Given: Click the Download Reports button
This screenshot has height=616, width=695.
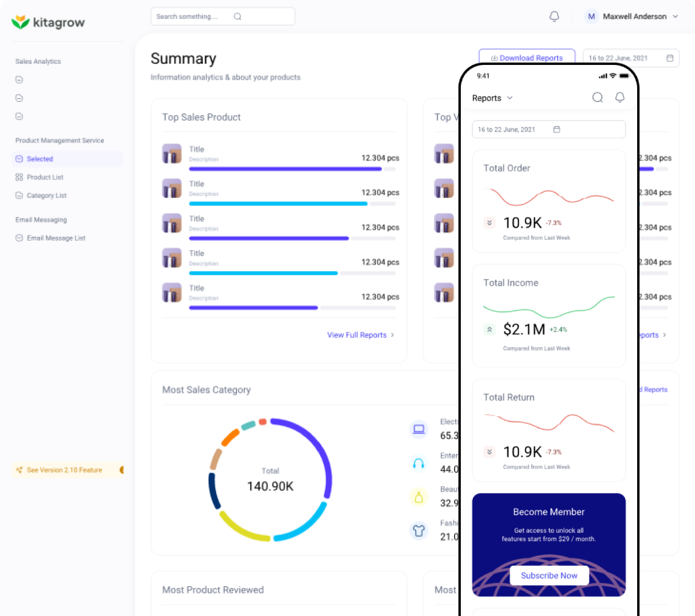Looking at the screenshot, I should tap(527, 58).
